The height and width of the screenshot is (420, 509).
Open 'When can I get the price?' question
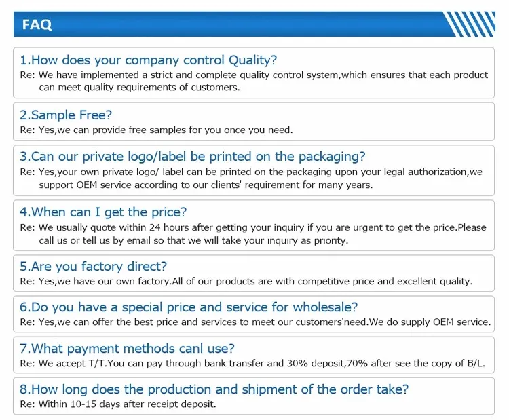pos(103,212)
